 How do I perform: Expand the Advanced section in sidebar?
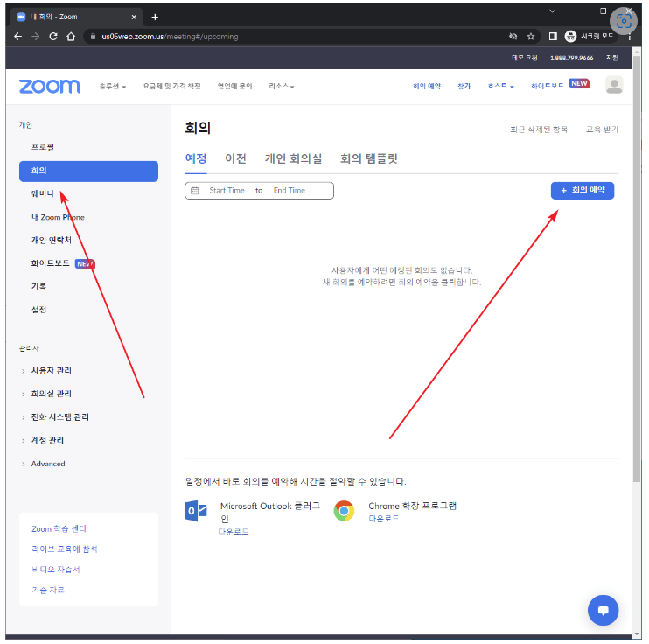coord(47,464)
